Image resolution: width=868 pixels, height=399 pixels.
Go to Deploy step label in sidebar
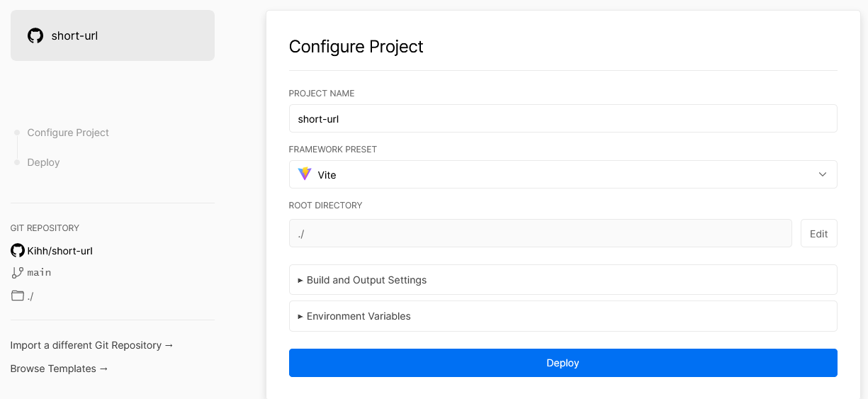[x=43, y=162]
